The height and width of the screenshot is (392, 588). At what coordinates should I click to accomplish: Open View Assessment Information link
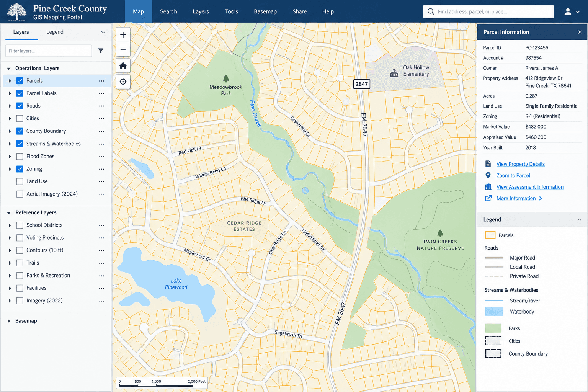530,187
